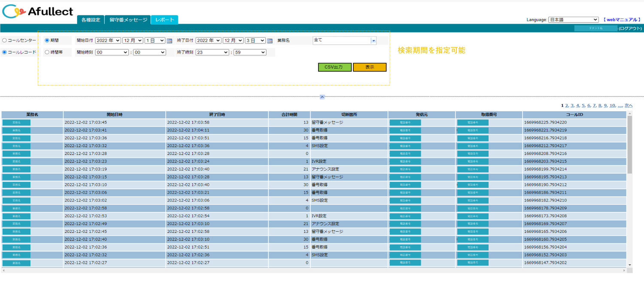Click the scroll-down arrow of the table scrollbar
The image size is (644, 290).
630,265
